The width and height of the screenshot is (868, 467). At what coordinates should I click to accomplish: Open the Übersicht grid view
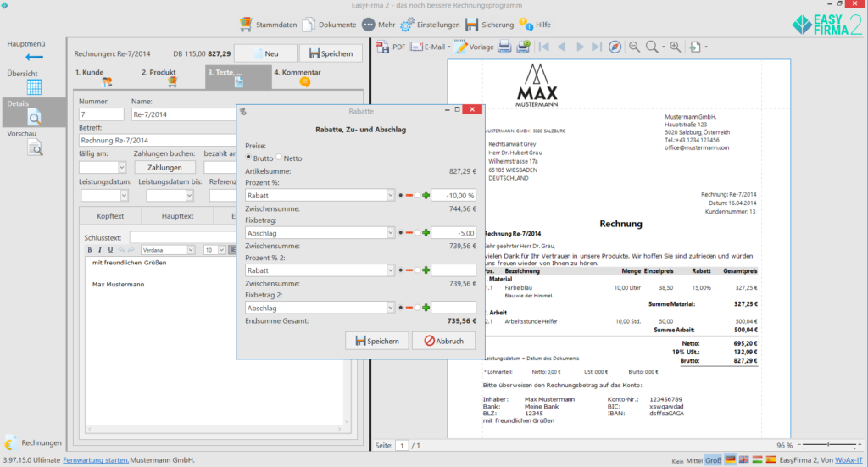click(x=34, y=86)
